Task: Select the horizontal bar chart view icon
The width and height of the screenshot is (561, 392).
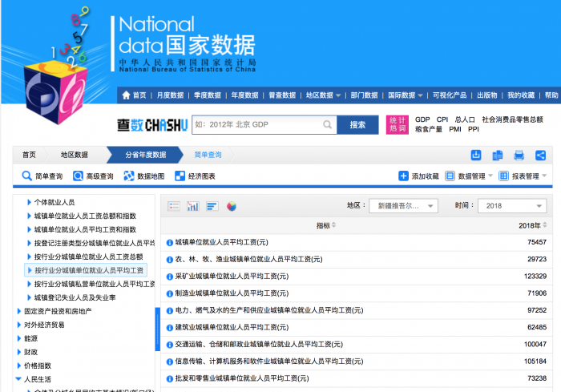Action: click(x=212, y=206)
